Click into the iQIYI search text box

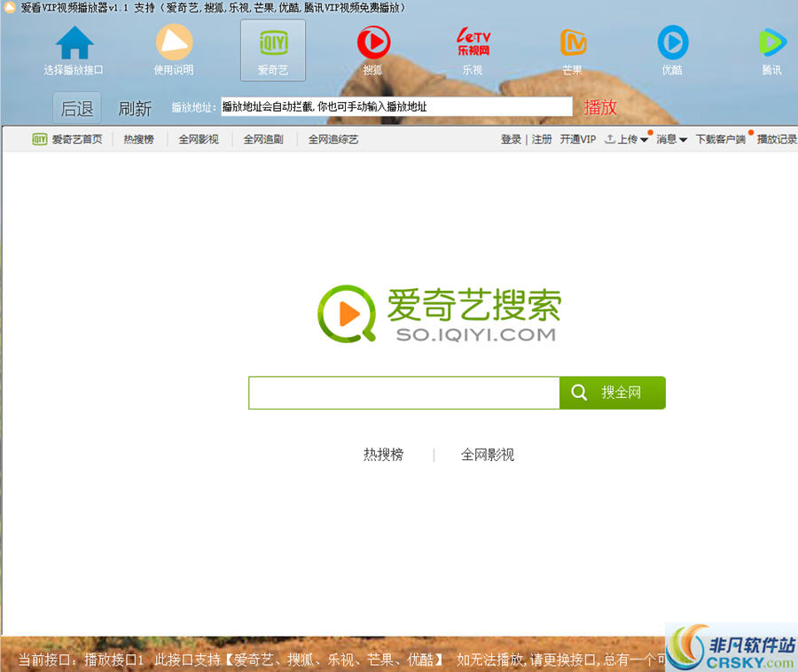(404, 392)
